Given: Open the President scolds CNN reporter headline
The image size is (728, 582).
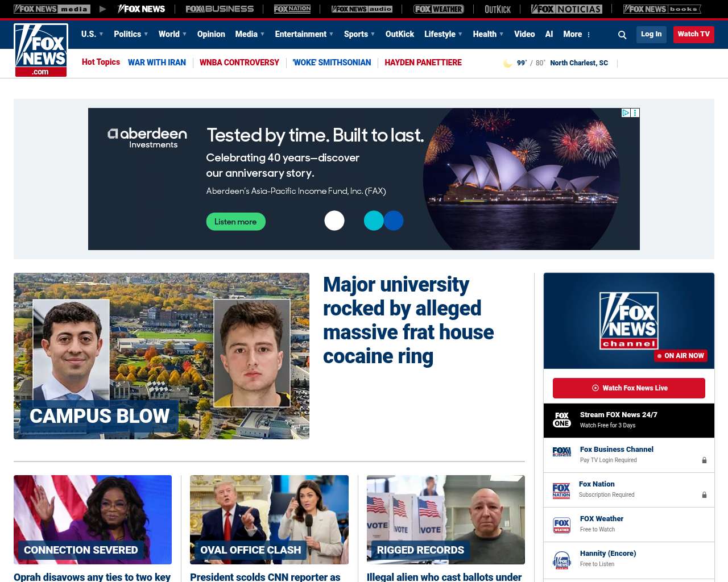Looking at the screenshot, I should (x=265, y=577).
